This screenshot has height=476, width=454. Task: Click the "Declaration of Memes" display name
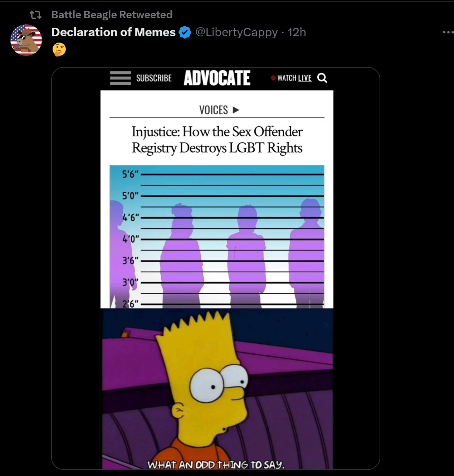(x=113, y=32)
